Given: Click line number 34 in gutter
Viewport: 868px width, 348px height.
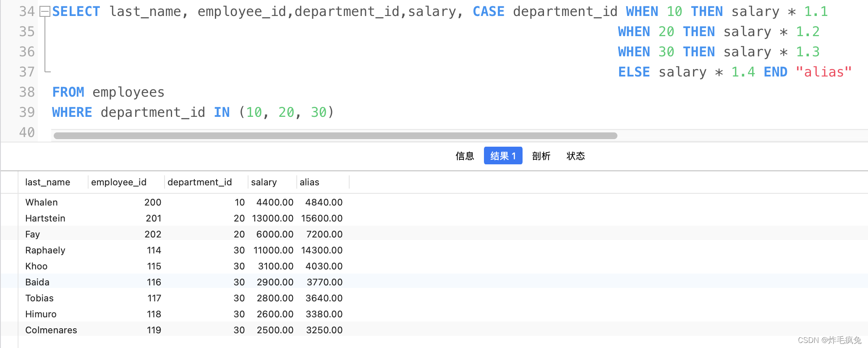Looking at the screenshot, I should pyautogui.click(x=27, y=11).
